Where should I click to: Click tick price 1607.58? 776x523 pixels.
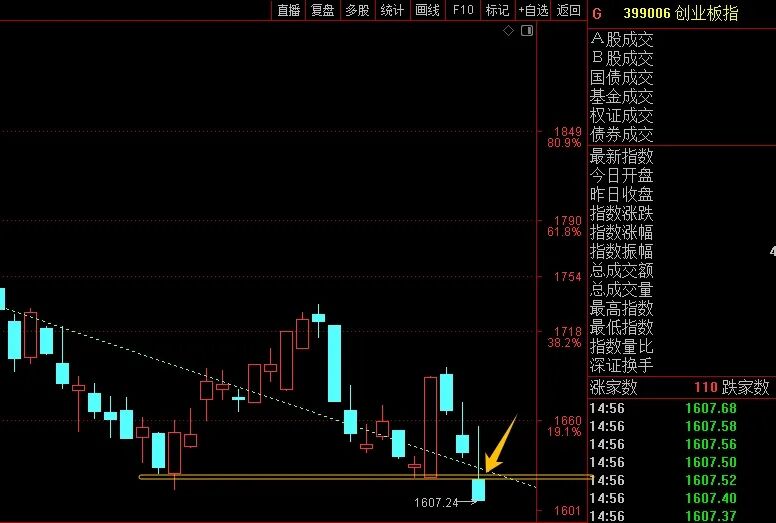[x=711, y=427]
